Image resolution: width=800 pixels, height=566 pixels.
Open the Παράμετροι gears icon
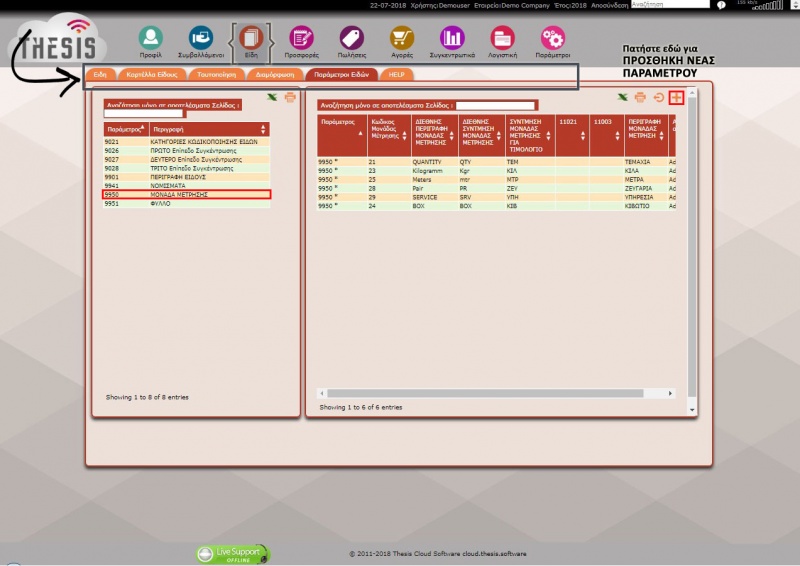(552, 39)
